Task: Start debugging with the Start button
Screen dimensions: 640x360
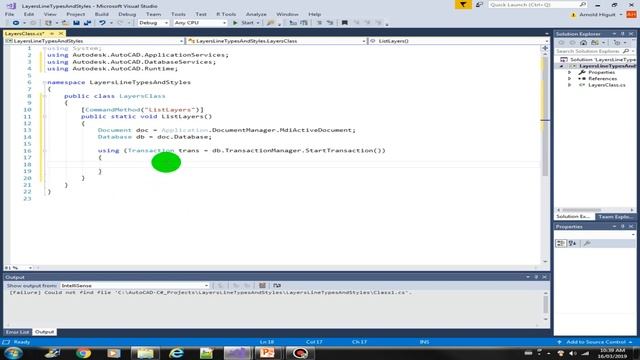Action: (244, 23)
